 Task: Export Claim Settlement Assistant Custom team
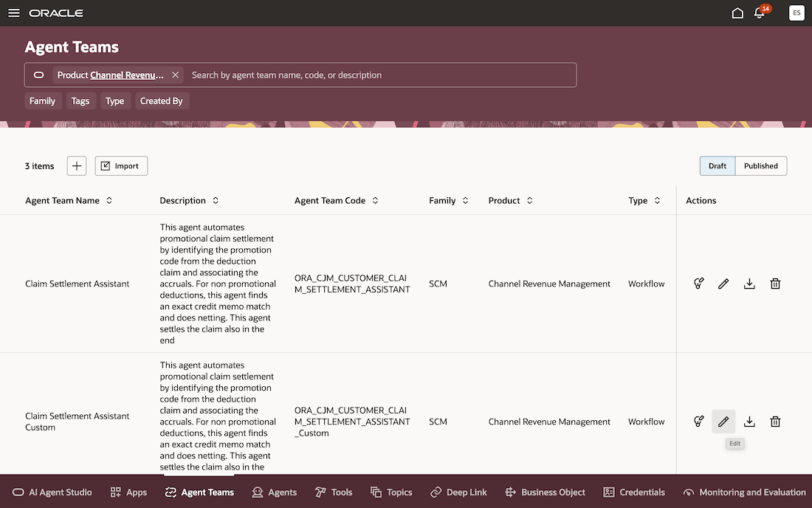749,421
